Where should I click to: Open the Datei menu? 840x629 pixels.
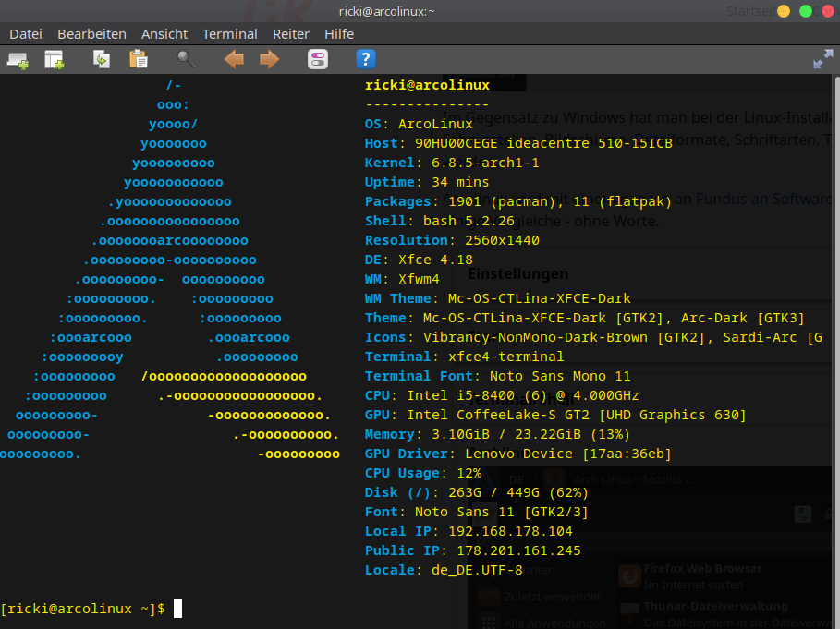pos(26,34)
